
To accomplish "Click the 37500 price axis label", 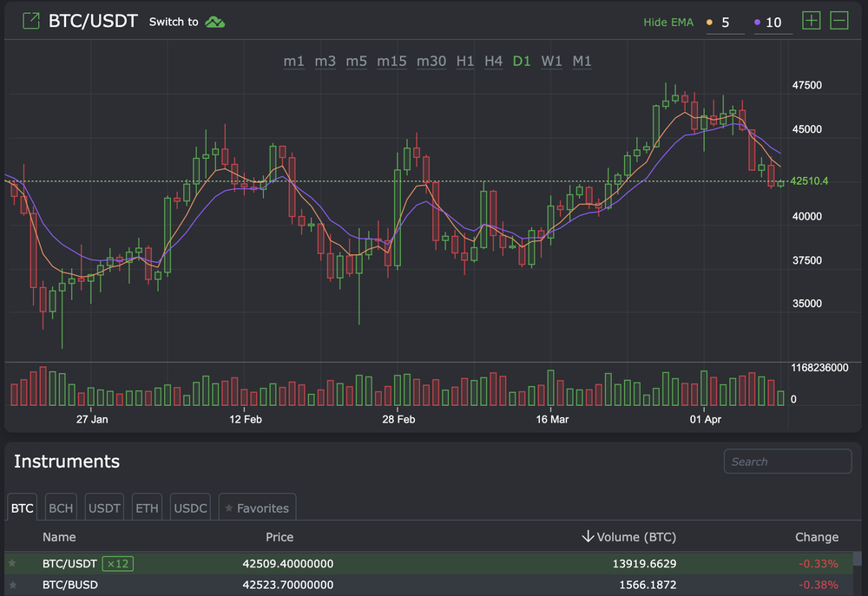I will click(806, 260).
